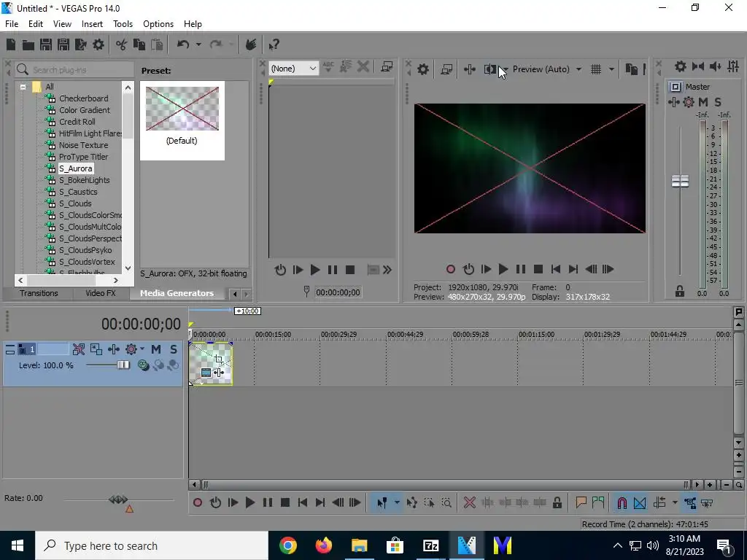
Task: Open track 1 automation settings dropdown arrow
Action: click(142, 349)
